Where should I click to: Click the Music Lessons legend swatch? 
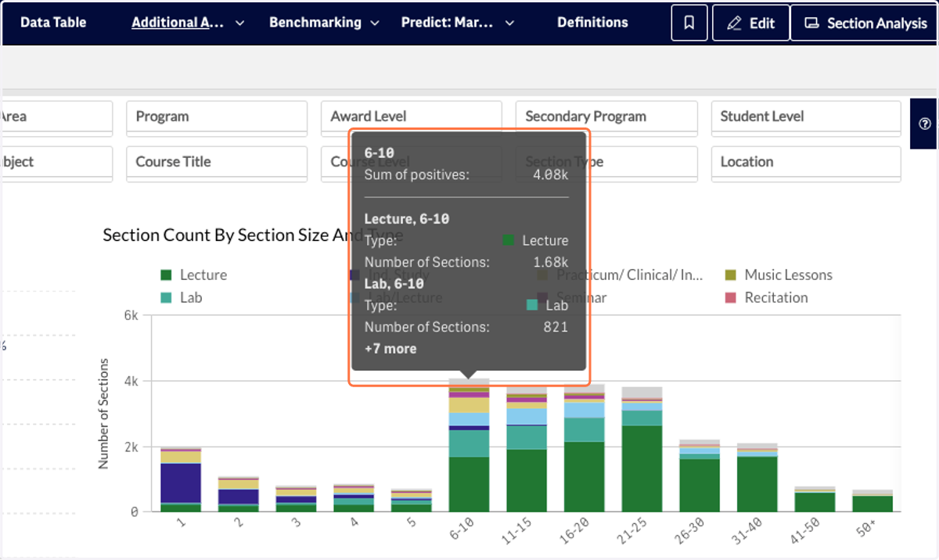pyautogui.click(x=731, y=275)
